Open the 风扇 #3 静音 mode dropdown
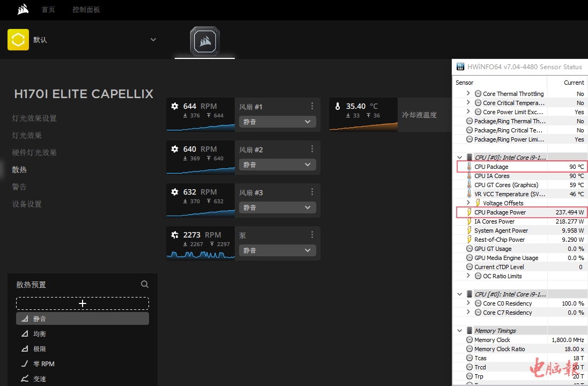The height and width of the screenshot is (386, 588). [x=277, y=207]
